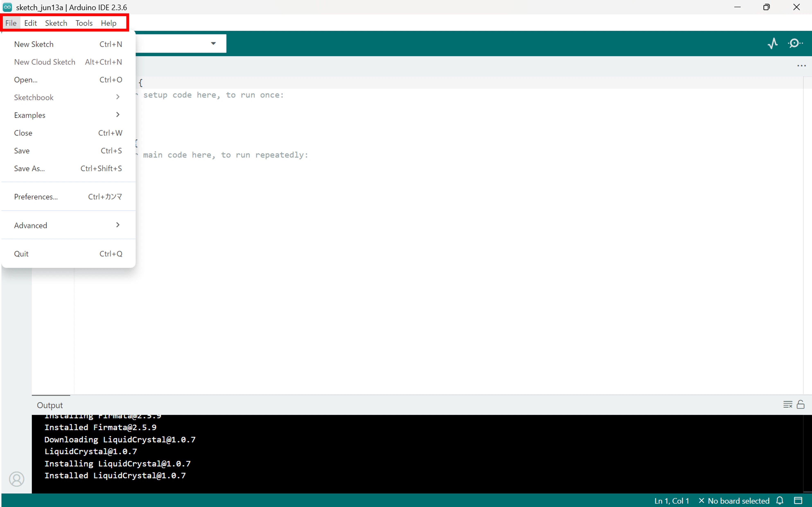Toggle the output scroll lock icon

(x=801, y=404)
